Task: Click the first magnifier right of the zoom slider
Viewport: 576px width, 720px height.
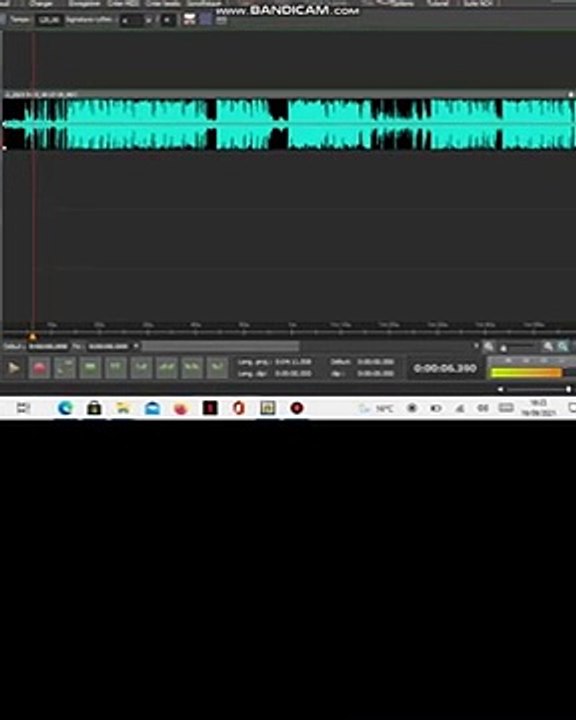Action: pos(548,347)
